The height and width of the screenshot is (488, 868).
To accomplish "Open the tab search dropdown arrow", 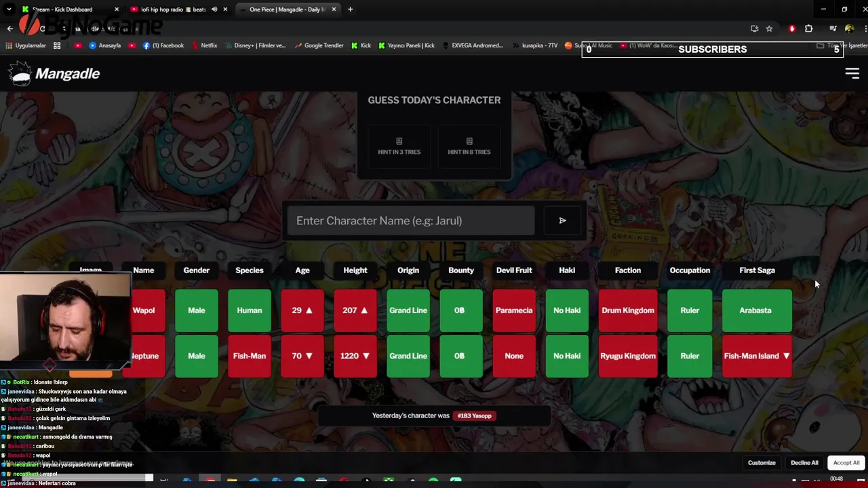I will pyautogui.click(x=9, y=9).
